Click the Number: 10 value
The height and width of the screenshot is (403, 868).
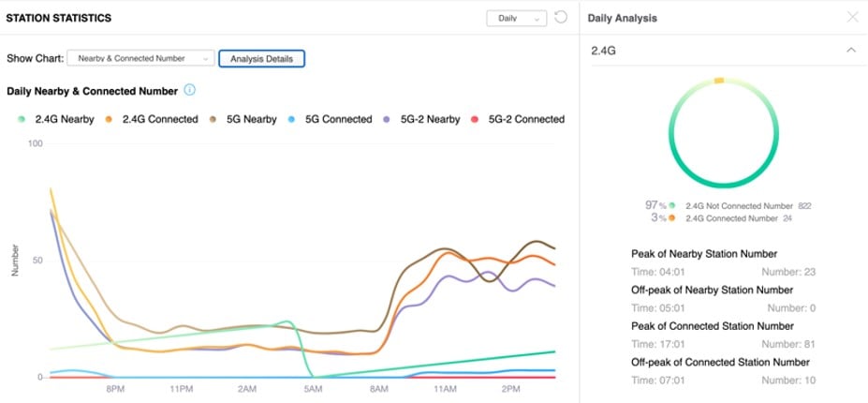788,381
